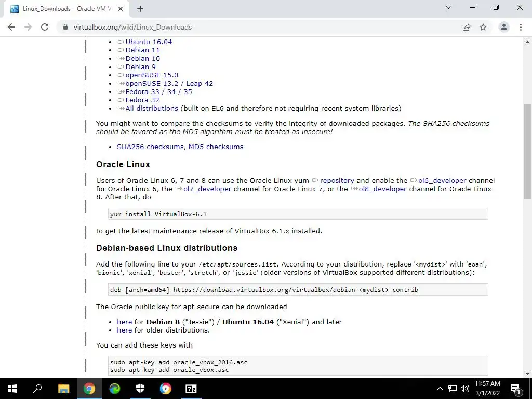Show hidden system tray icons

(440, 389)
